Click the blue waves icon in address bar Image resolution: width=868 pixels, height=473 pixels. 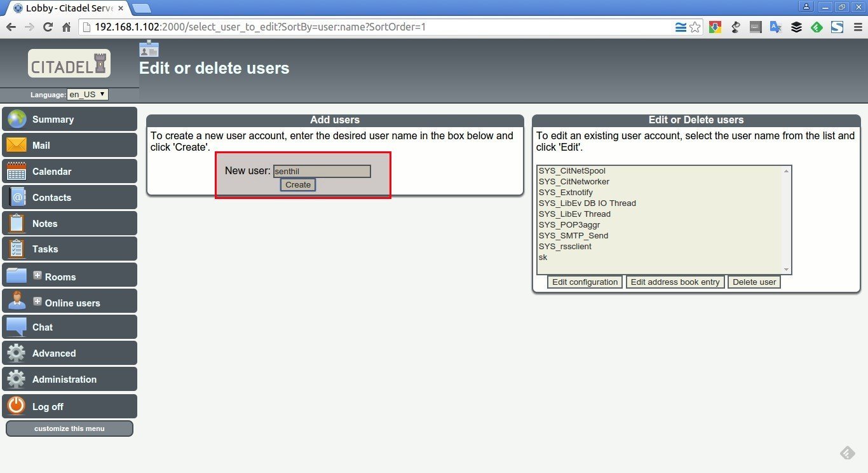pos(681,27)
